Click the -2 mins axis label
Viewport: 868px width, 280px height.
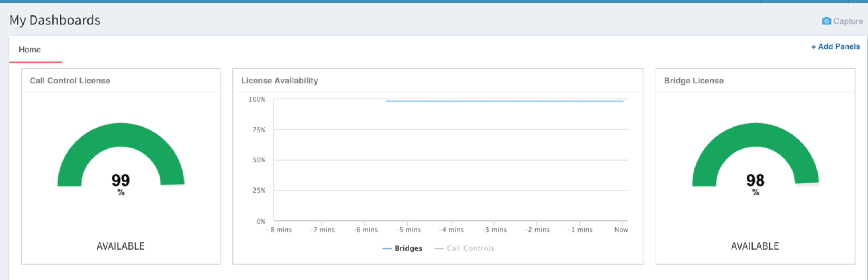click(537, 229)
